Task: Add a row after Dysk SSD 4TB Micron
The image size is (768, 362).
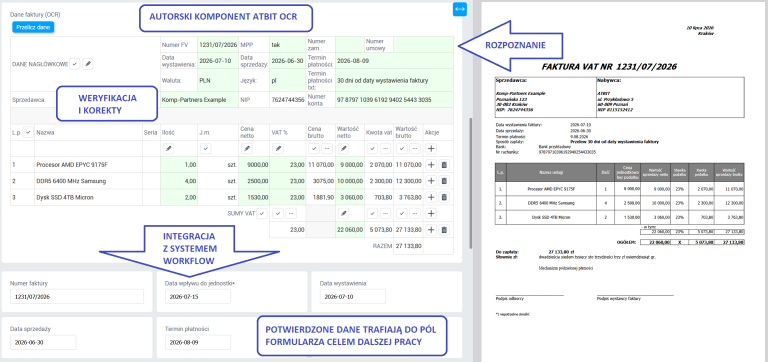Action: (x=432, y=197)
